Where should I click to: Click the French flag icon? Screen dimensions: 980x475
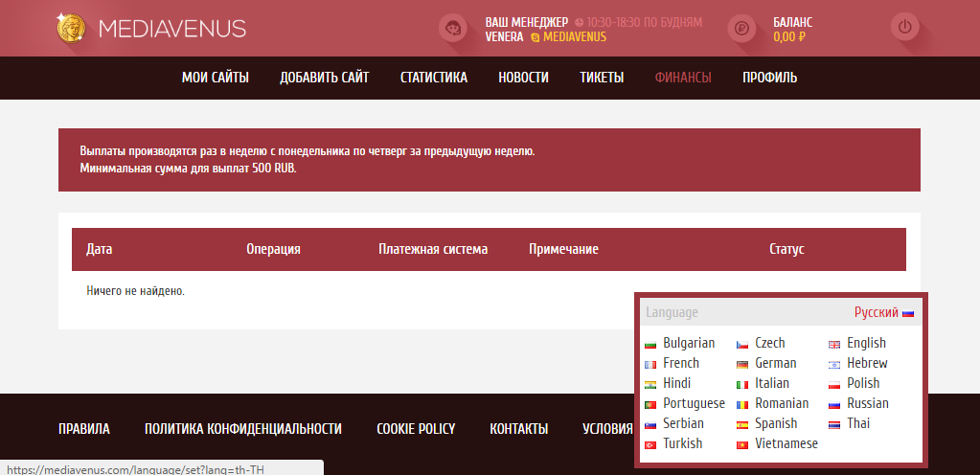[650, 364]
